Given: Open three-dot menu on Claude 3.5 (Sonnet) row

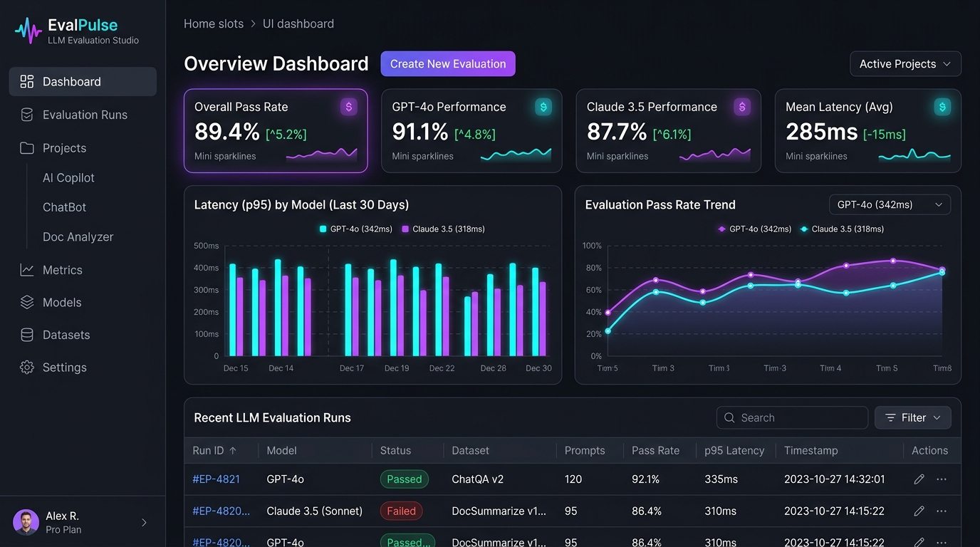Looking at the screenshot, I should pyautogui.click(x=942, y=511).
